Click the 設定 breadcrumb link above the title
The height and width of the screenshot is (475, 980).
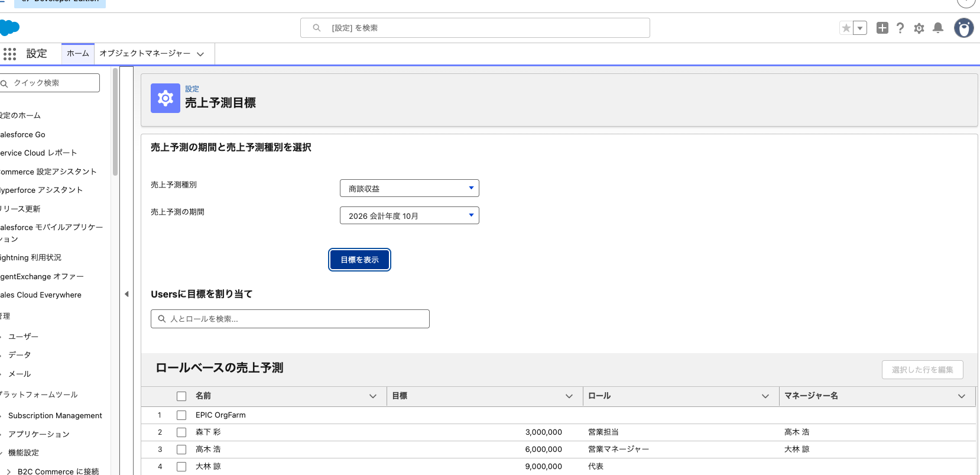pyautogui.click(x=192, y=89)
